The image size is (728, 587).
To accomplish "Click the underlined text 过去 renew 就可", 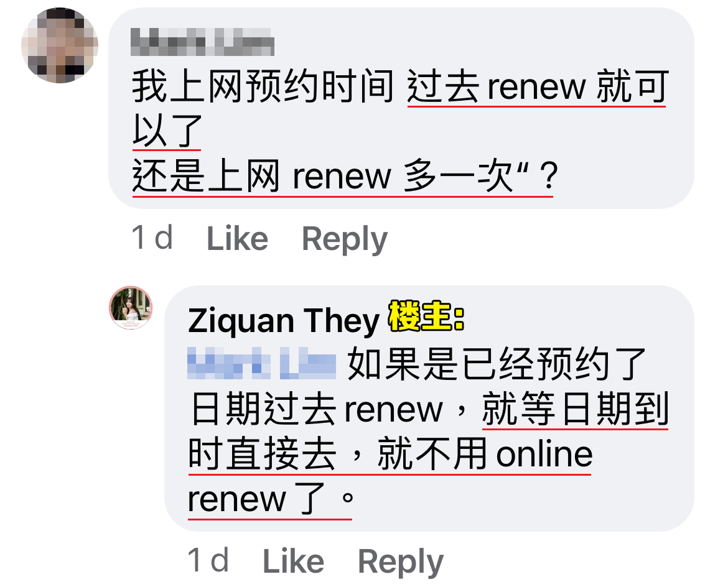I will [538, 86].
